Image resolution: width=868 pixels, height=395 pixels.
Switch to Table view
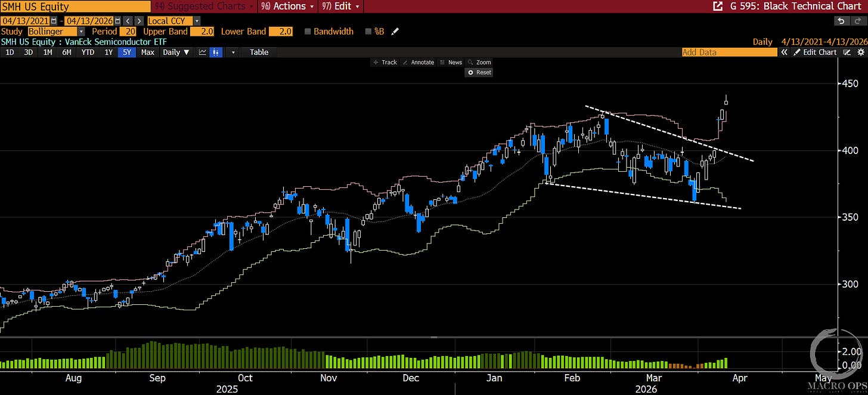point(259,53)
